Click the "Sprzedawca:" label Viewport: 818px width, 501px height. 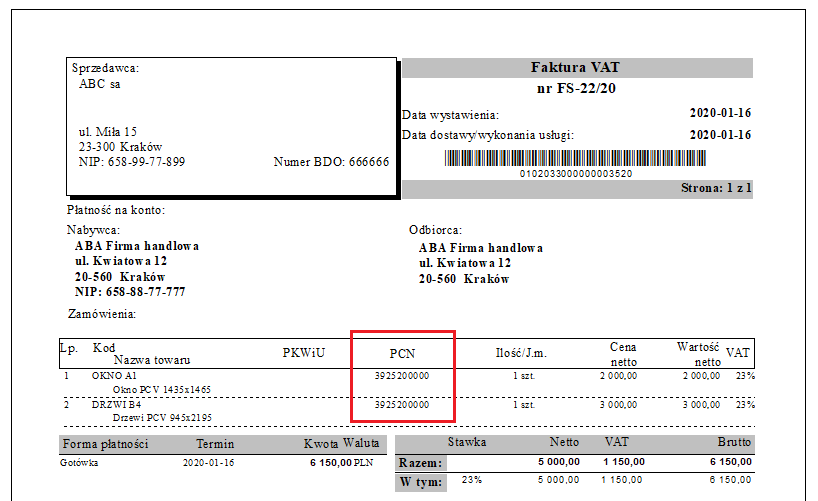coord(105,68)
